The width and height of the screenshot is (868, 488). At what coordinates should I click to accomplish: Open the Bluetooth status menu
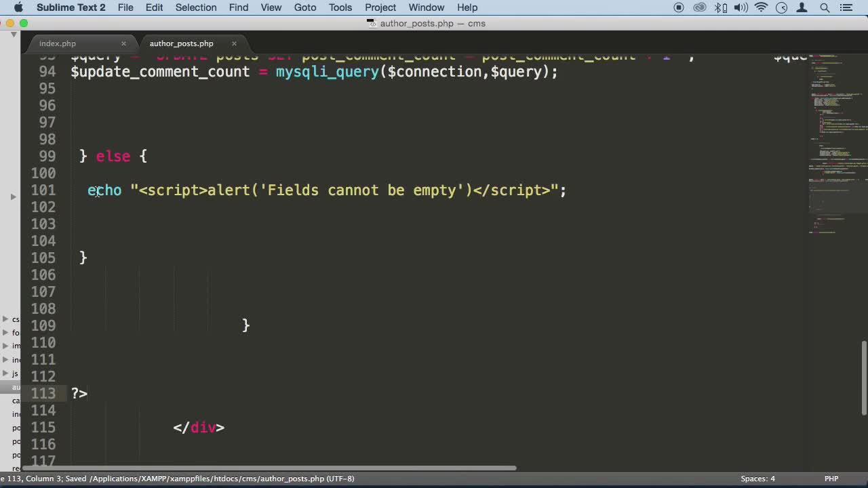(721, 7)
